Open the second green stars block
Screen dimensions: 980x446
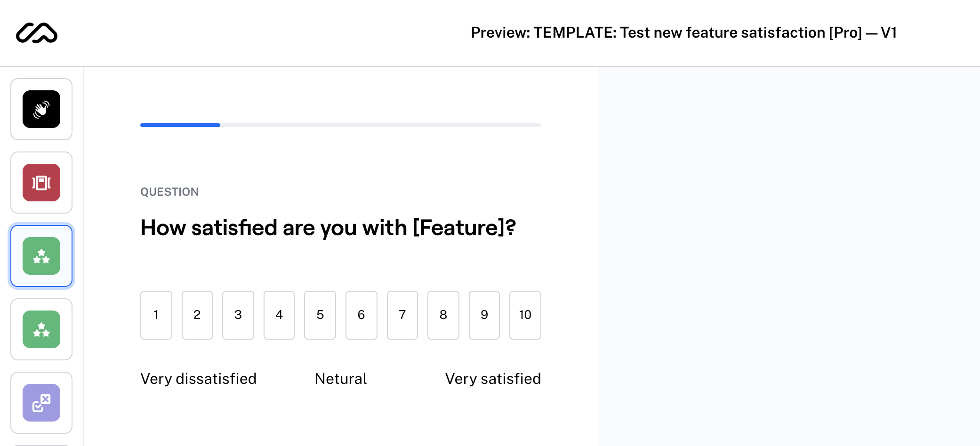click(x=41, y=329)
